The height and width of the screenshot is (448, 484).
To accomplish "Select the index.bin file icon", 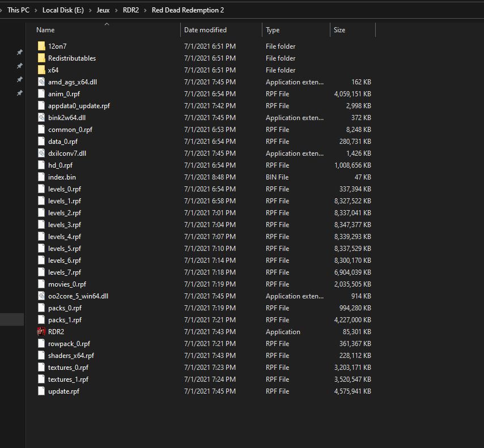I will 41,177.
